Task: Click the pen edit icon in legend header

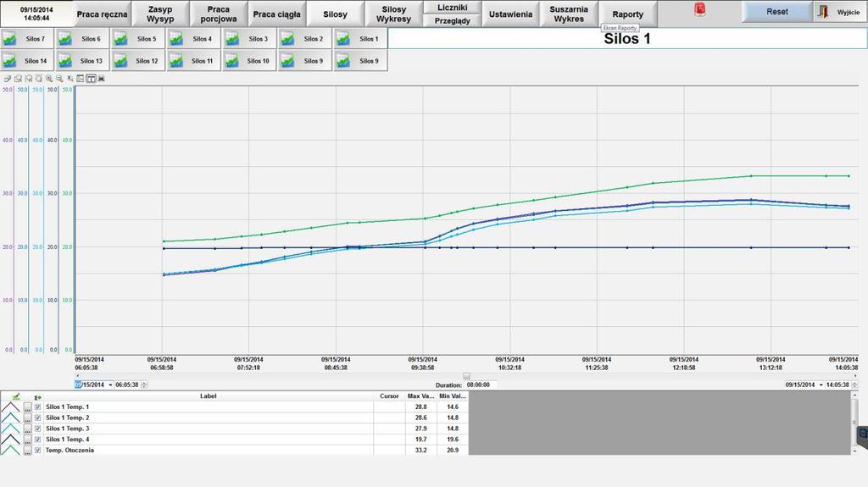Action: coord(15,396)
